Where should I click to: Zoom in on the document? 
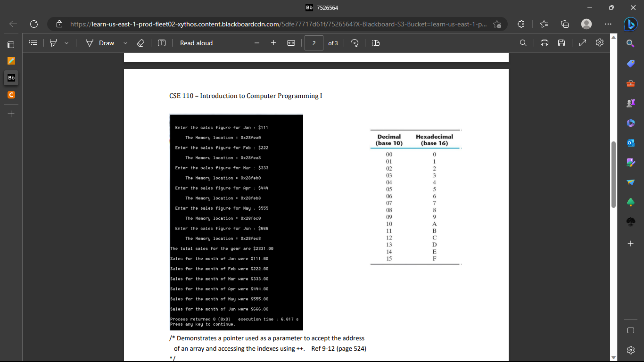point(273,43)
